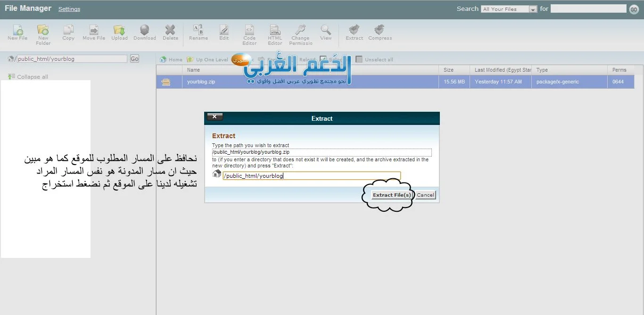Open the Settings link
The width and height of the screenshot is (644, 315).
pos(69,9)
